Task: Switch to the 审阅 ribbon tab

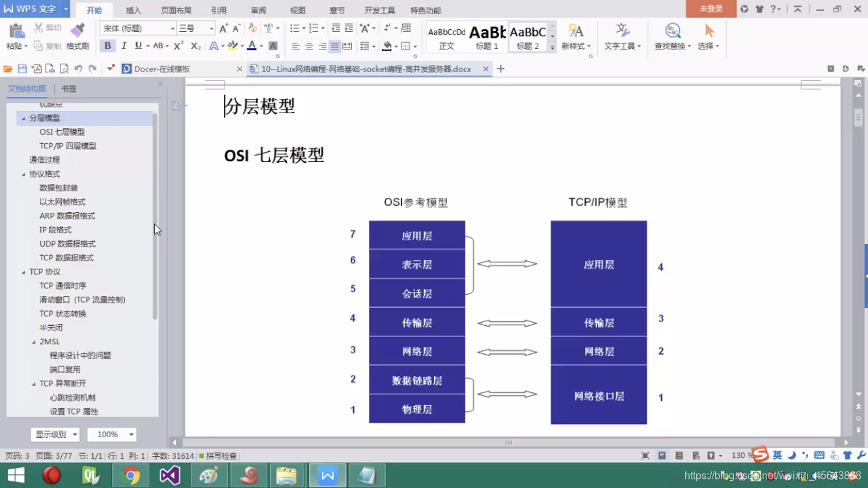Action: (258, 10)
